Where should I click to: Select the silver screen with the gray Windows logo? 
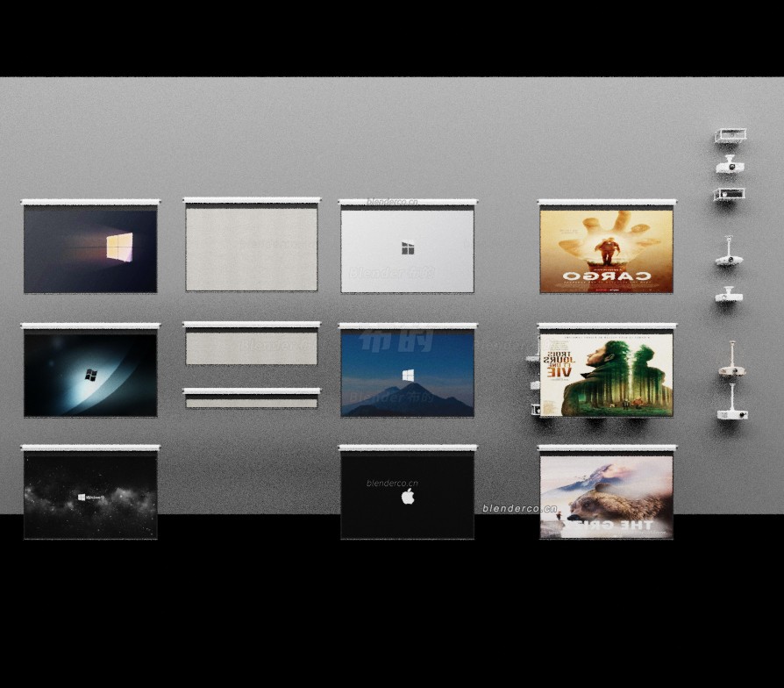coord(408,247)
